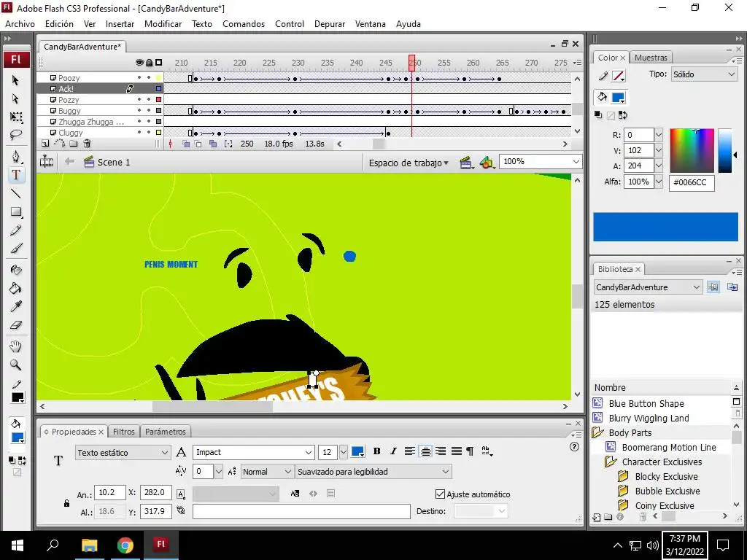
Task: Click the Edit Scene clapperboard icon
Action: pyautogui.click(x=466, y=163)
